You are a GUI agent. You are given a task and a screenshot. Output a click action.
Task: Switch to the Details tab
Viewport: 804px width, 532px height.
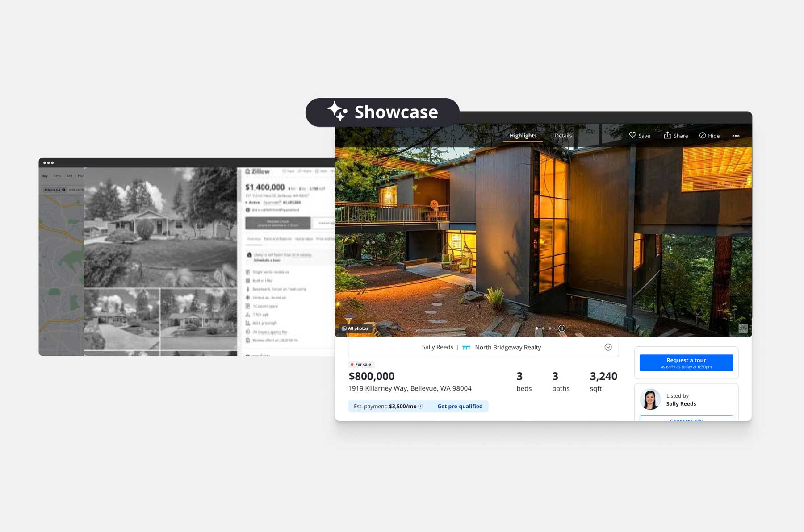[x=563, y=136]
